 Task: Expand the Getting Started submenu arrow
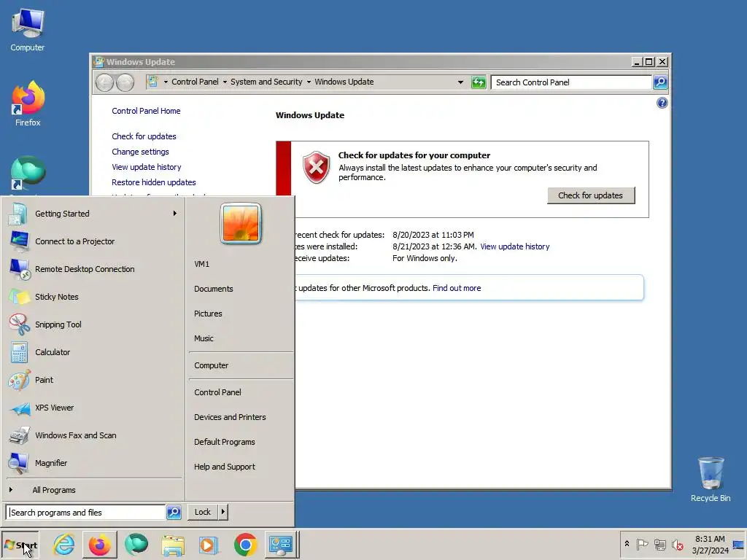pos(175,214)
